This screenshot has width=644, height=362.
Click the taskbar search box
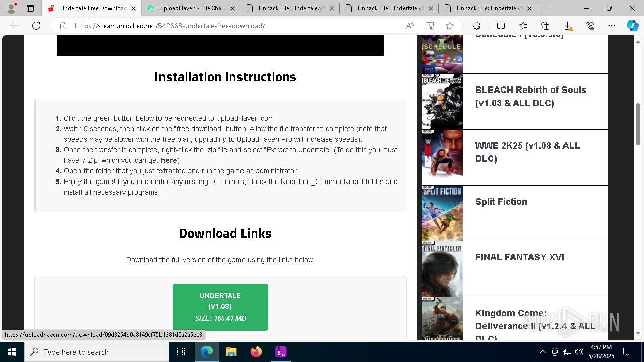tap(97, 352)
